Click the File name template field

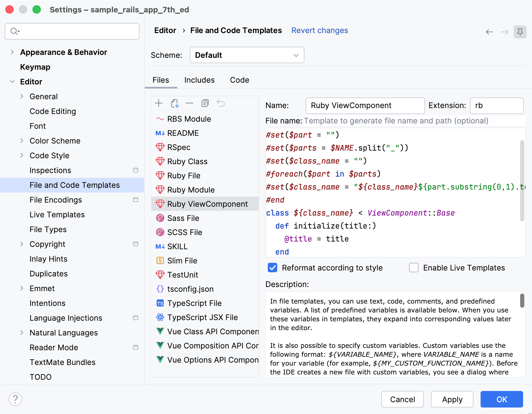coord(414,121)
